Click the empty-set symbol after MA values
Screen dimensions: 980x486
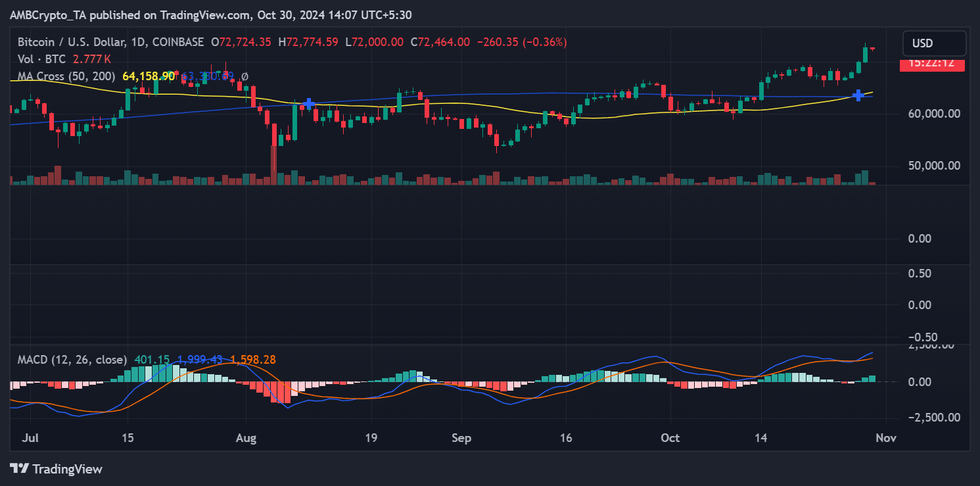[x=245, y=76]
